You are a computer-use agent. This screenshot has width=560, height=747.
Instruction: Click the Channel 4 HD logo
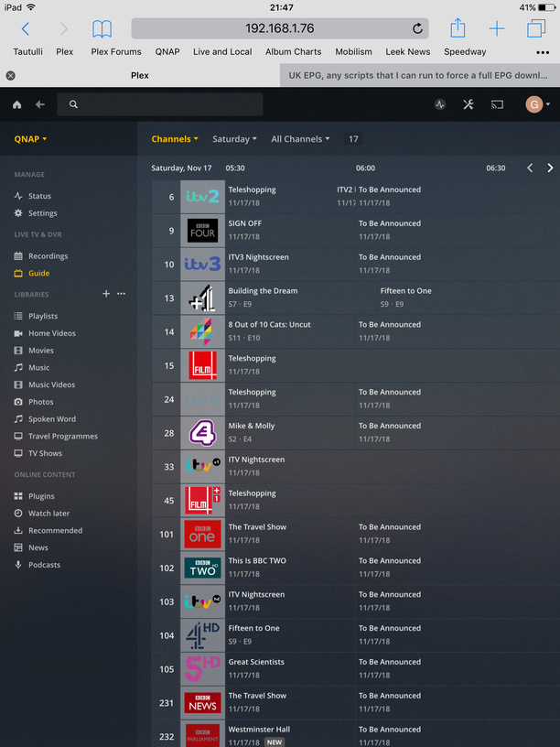[202, 635]
